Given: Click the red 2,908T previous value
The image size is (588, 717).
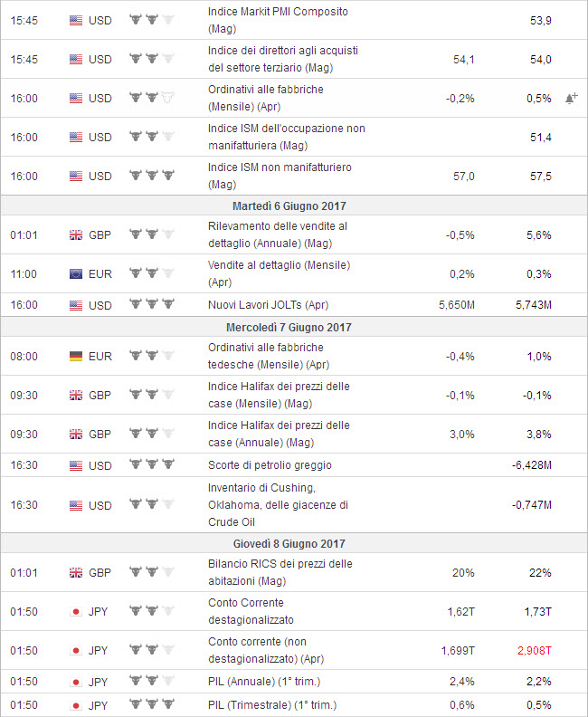Looking at the screenshot, I should [x=535, y=650].
